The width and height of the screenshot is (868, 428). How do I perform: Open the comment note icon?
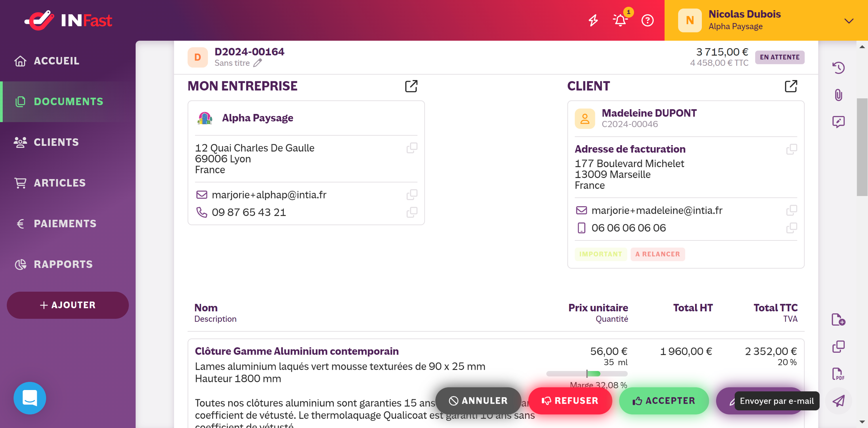(839, 122)
